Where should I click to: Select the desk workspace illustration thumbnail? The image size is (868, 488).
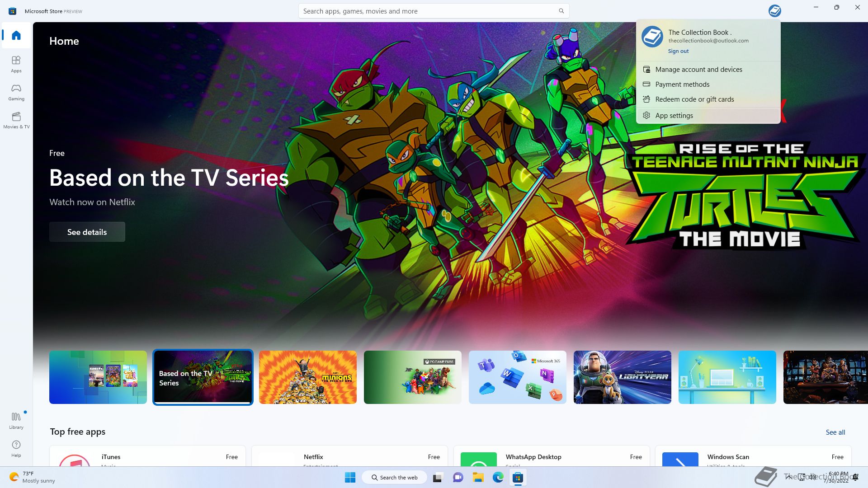click(727, 377)
